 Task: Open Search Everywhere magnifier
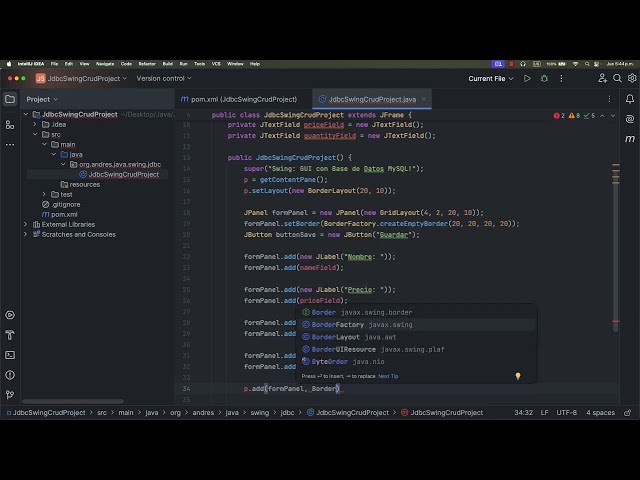[x=617, y=78]
